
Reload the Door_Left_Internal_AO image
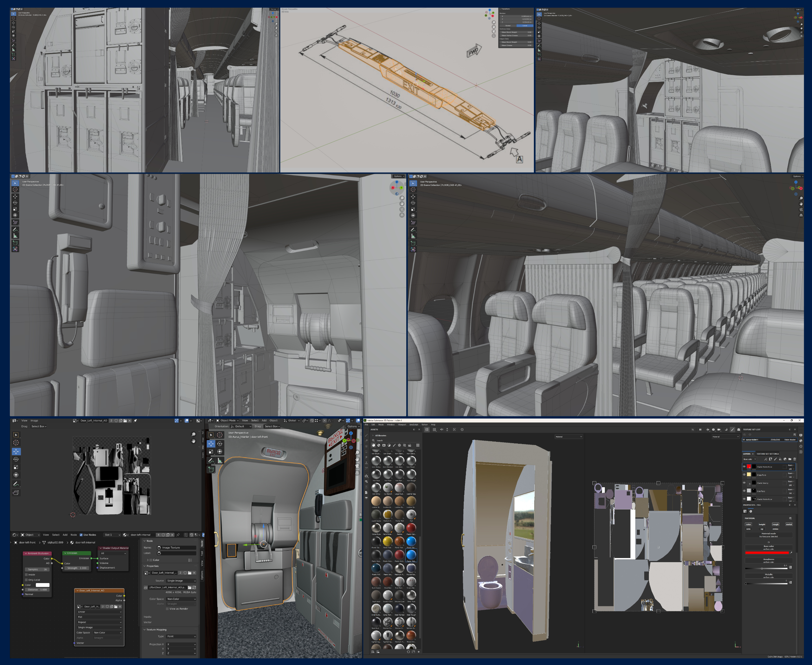194,587
